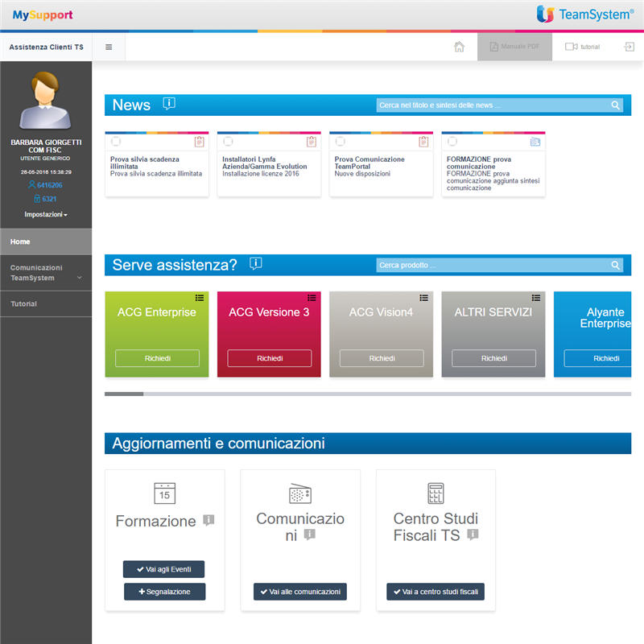Open the list icon on the ACG Vision4 tile
644x644 pixels.
pos(424,298)
